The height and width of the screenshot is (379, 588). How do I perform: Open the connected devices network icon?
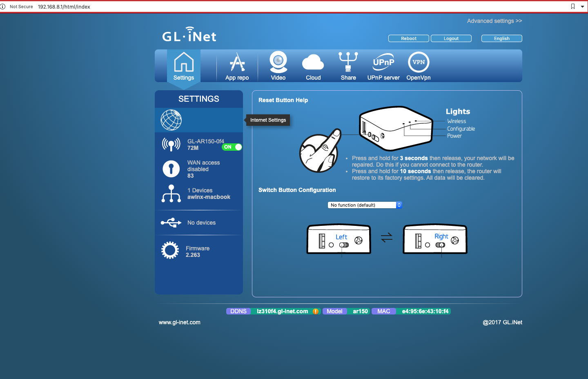click(171, 194)
